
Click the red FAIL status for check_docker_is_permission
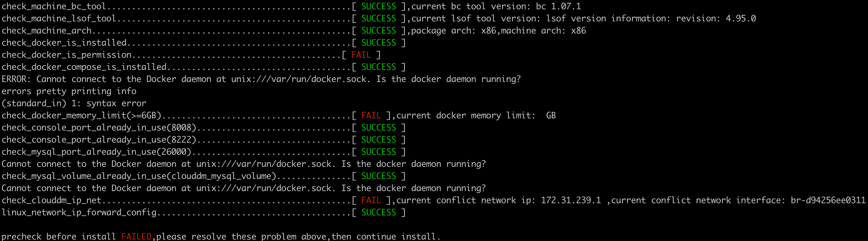(x=361, y=55)
